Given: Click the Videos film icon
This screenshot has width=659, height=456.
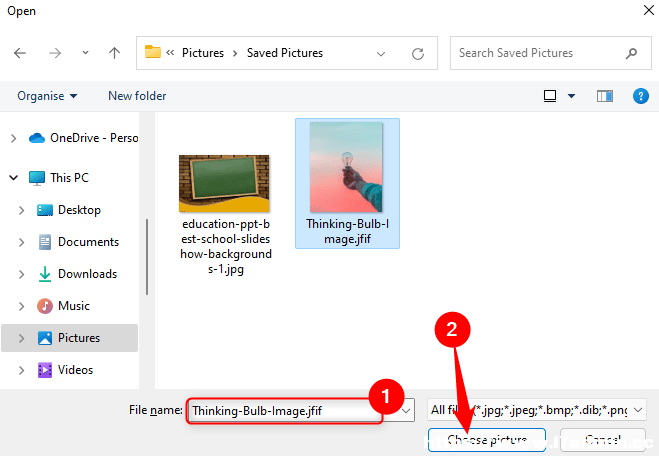Looking at the screenshot, I should pos(45,370).
